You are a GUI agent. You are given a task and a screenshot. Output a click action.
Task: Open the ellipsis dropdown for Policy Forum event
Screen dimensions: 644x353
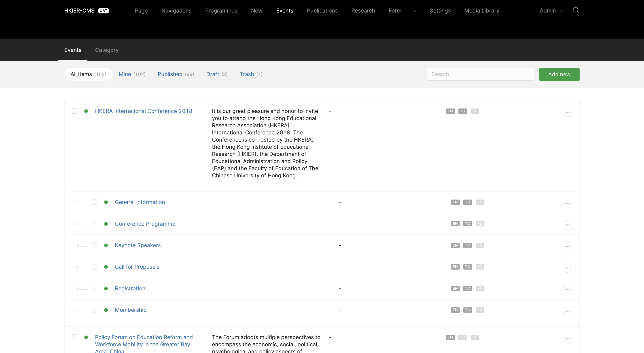click(567, 338)
